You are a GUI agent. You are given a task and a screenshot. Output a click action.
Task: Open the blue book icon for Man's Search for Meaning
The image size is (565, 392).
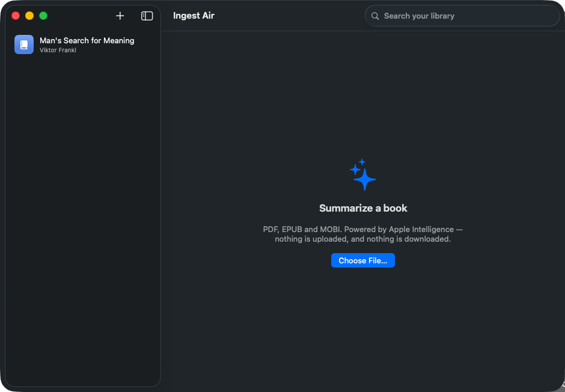point(24,44)
